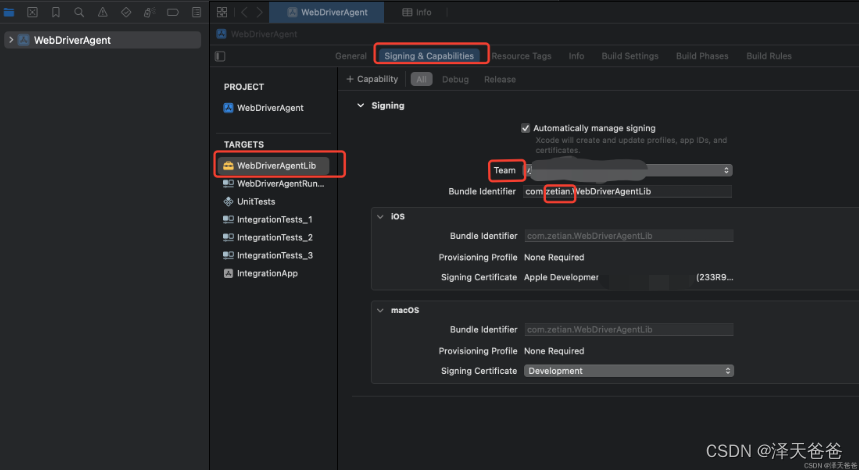Click the iOS Bundle Identifier field
This screenshot has height=470, width=859.
click(629, 236)
